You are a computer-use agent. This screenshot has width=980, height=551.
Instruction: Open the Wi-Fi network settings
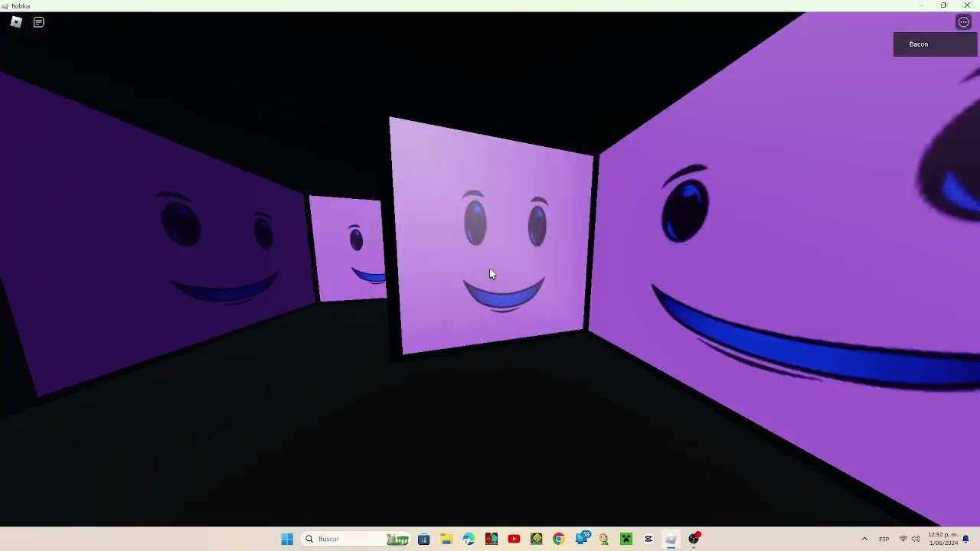903,539
